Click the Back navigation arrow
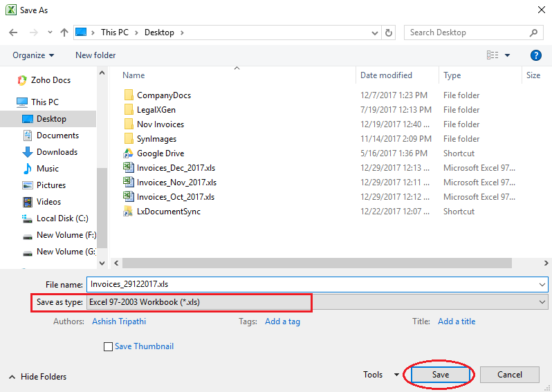552x392 pixels. tap(14, 32)
